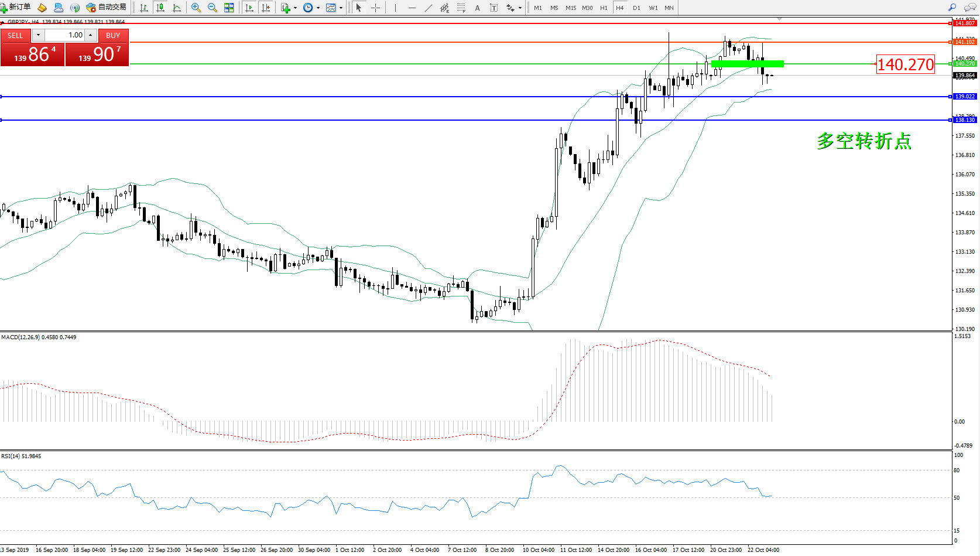
Task: Click the text label 'A' tool
Action: tap(477, 8)
